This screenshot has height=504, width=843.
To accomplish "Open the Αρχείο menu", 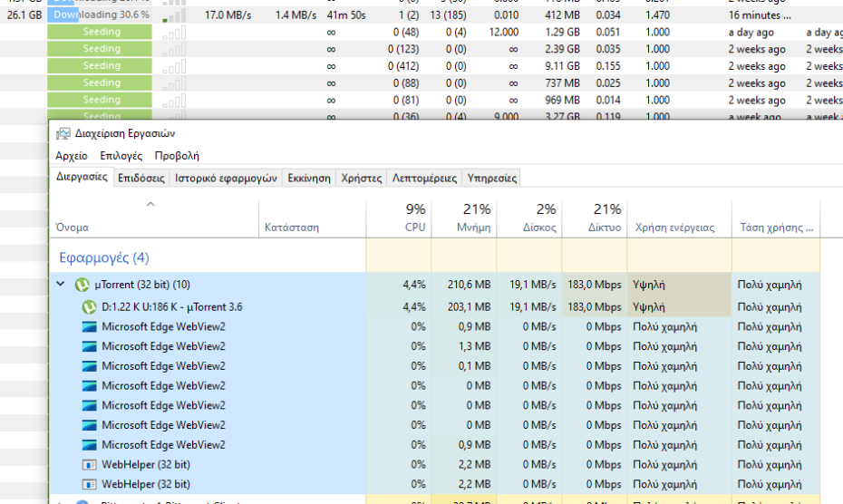I will pyautogui.click(x=72, y=156).
